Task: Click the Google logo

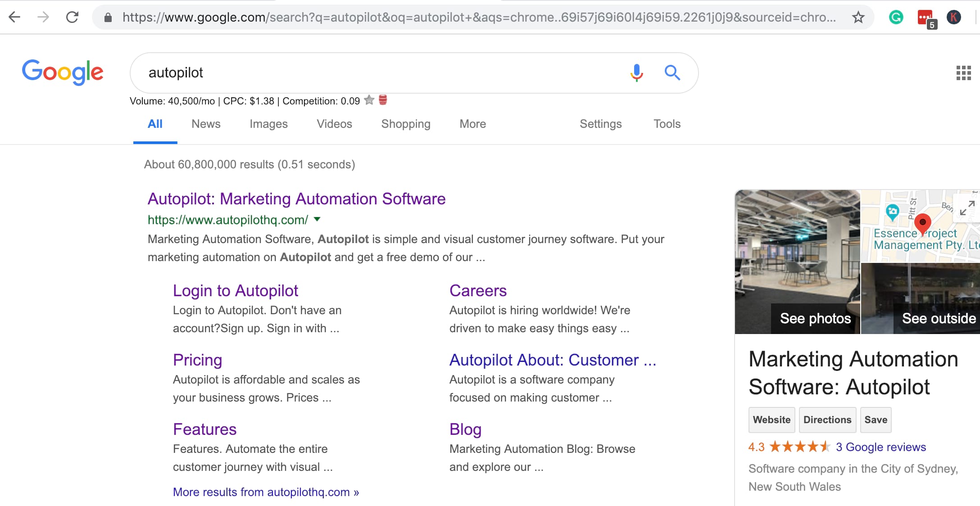Action: (x=63, y=72)
